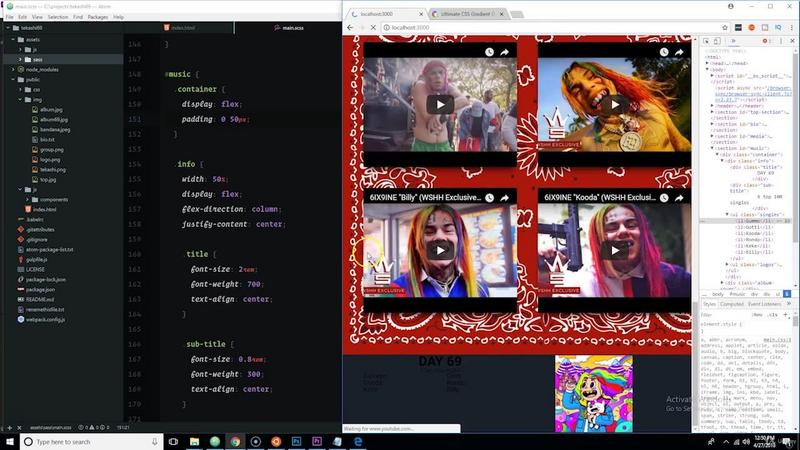Screen dimensions: 800x450
Task: Select the Ultimate CSS Gradient Chrome tab
Action: coord(467,14)
